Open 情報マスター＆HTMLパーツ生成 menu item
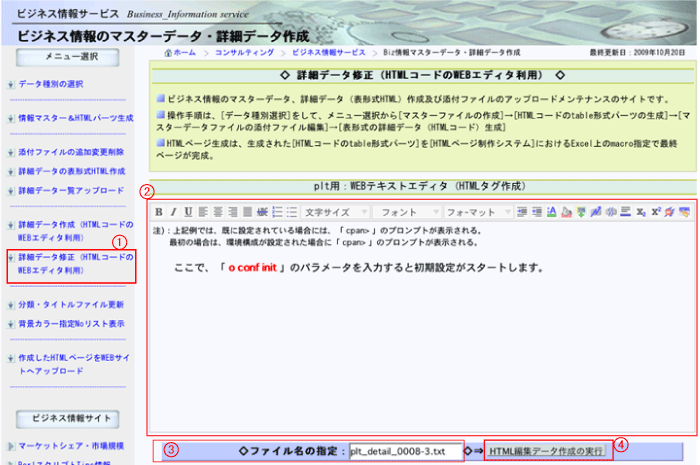Screen dimensions: 700x465 click(75, 118)
